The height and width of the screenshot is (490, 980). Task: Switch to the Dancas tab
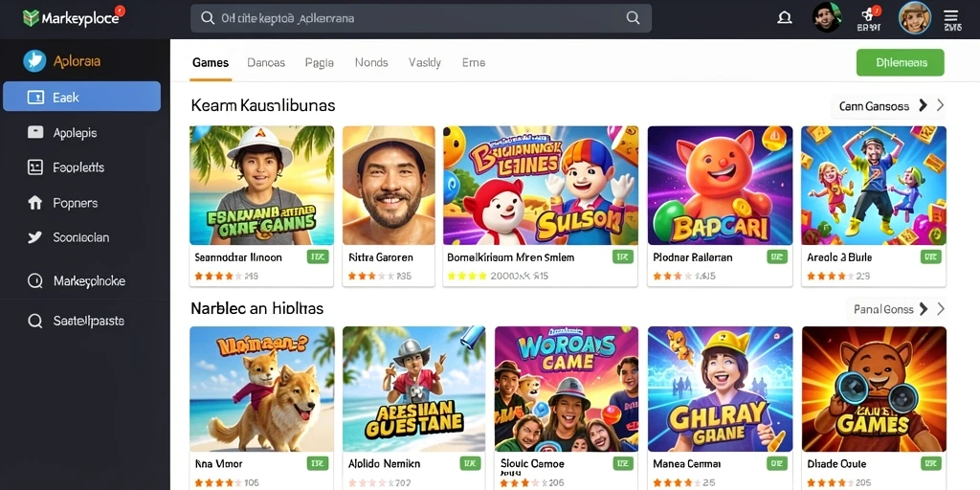(x=266, y=62)
